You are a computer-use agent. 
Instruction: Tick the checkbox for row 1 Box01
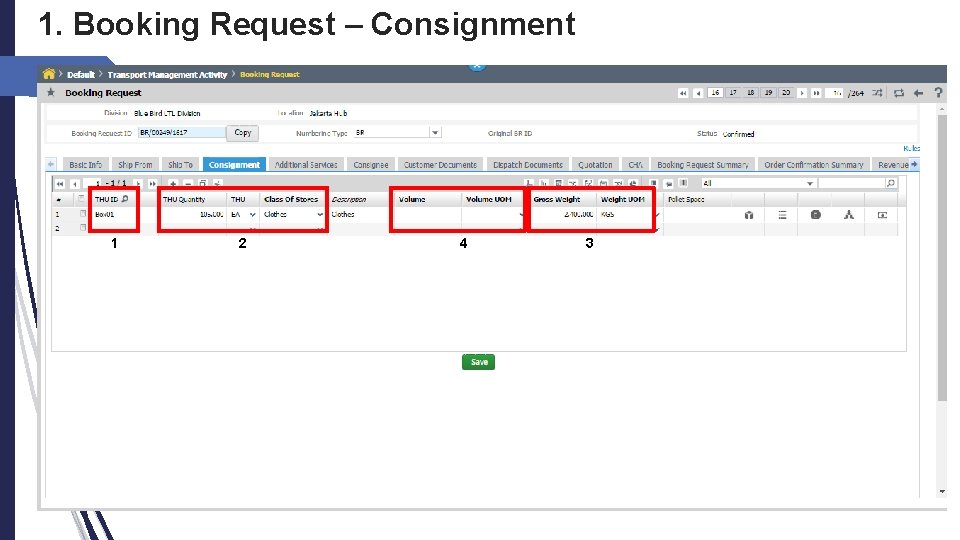tap(82, 214)
